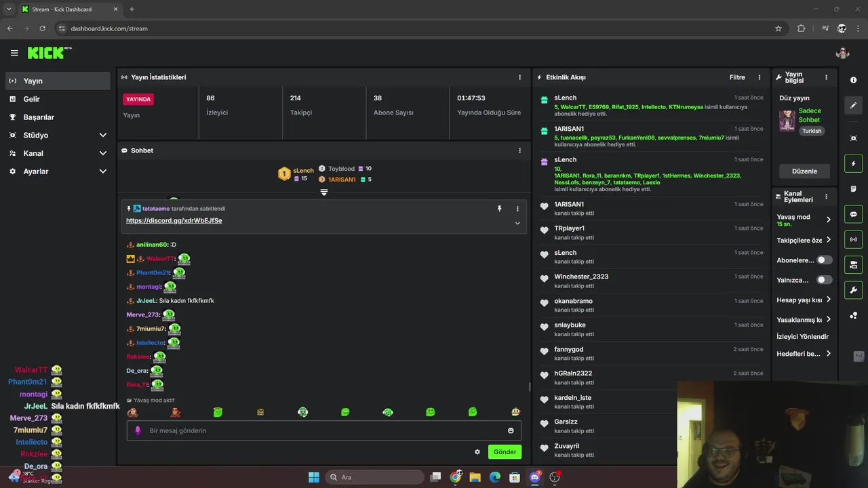
Task: Click the browser address bar URL
Action: pos(109,28)
